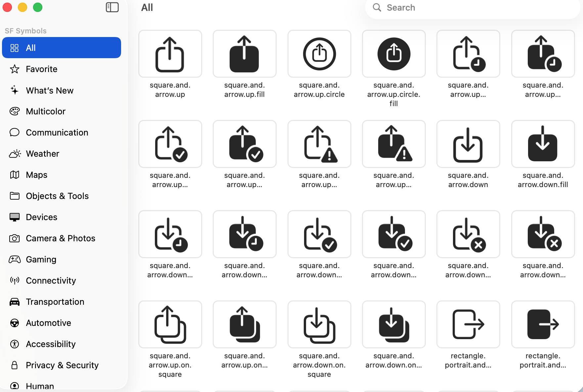Select outlined download symbol with xmark badge
This screenshot has height=392, width=583.
click(468, 234)
